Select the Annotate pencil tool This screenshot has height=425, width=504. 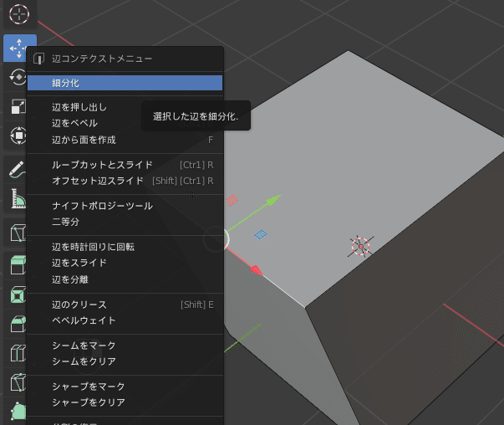[16, 169]
